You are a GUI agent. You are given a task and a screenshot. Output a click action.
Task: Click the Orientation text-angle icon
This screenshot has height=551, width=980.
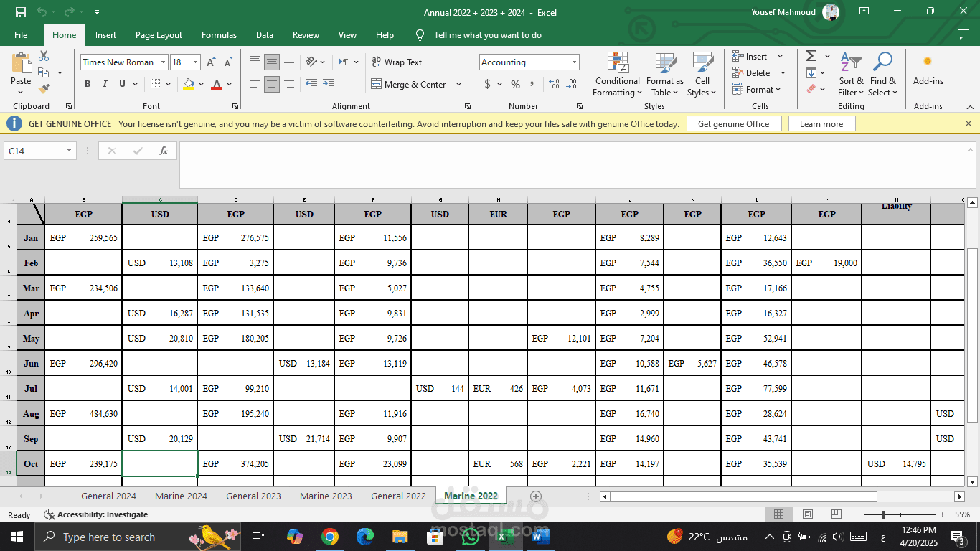pos(311,62)
